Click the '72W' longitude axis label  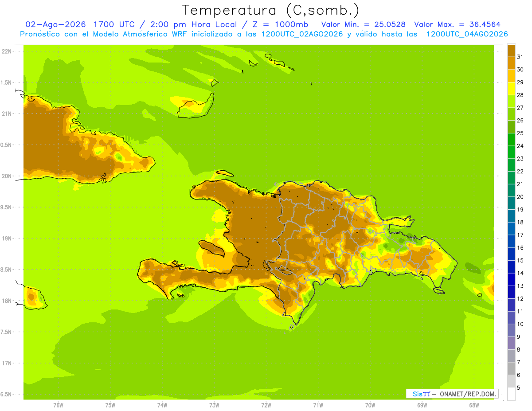[266, 405]
